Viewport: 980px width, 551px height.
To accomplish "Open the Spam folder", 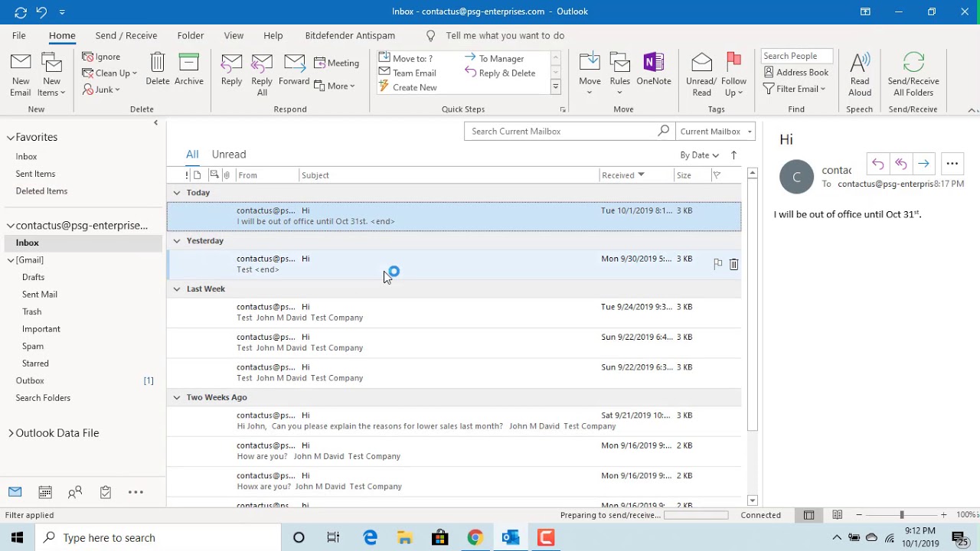I will (x=33, y=346).
